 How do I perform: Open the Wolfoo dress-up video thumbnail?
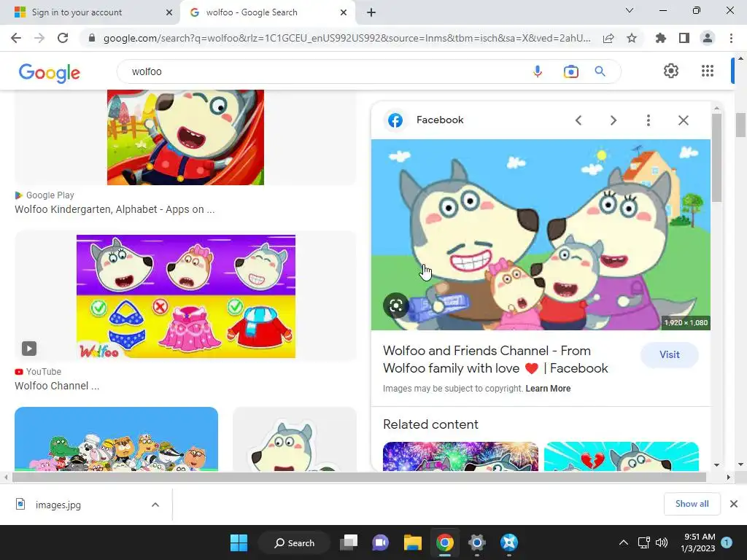click(186, 296)
